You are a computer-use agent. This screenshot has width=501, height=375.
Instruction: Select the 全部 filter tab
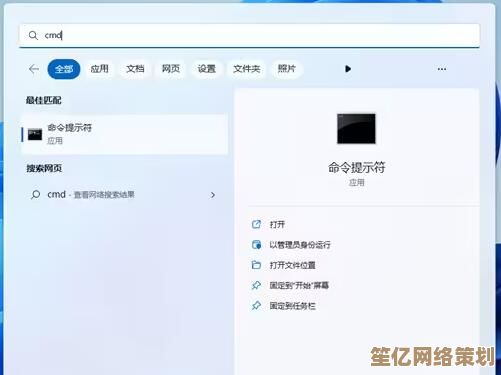[64, 69]
